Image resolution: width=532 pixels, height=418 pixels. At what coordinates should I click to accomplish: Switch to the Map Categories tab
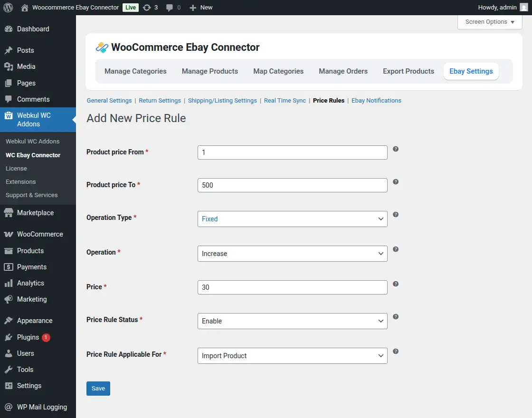tap(278, 71)
